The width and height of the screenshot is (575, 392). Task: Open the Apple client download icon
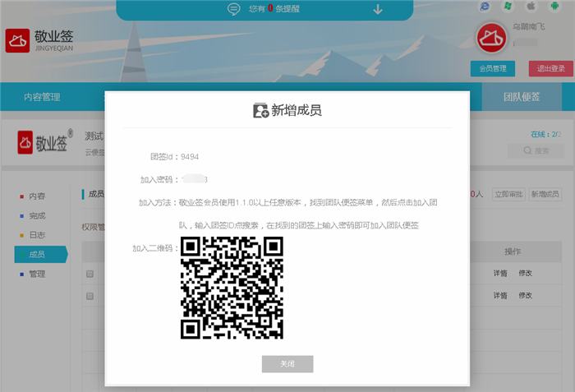(x=531, y=6)
